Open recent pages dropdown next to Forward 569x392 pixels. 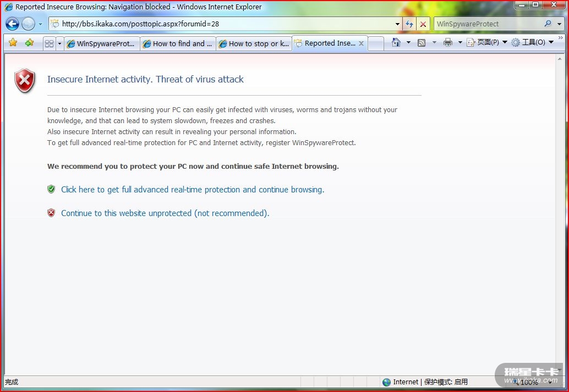40,24
